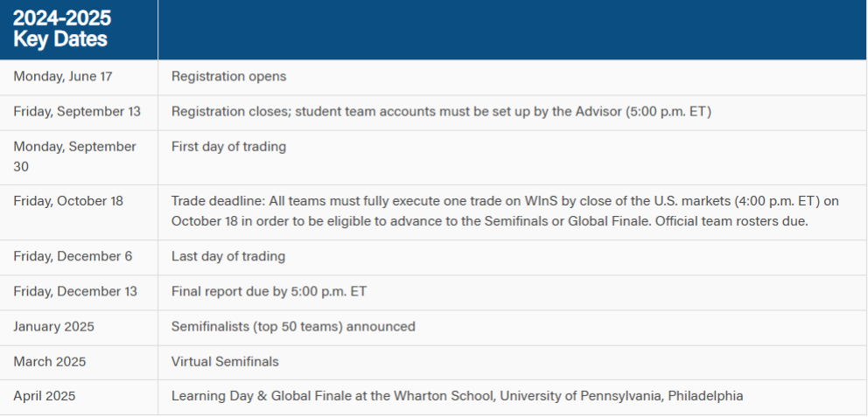Click the "First day of trading" text
The width and height of the screenshot is (868, 417).
(x=228, y=147)
